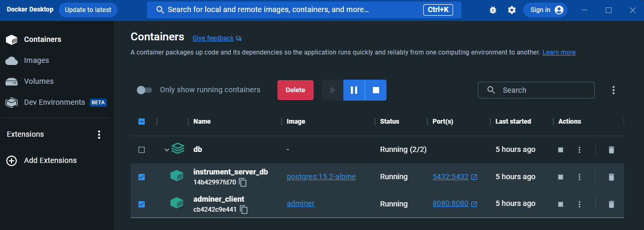This screenshot has width=644, height=230.
Task: Open the adminer image link
Action: pyautogui.click(x=300, y=204)
